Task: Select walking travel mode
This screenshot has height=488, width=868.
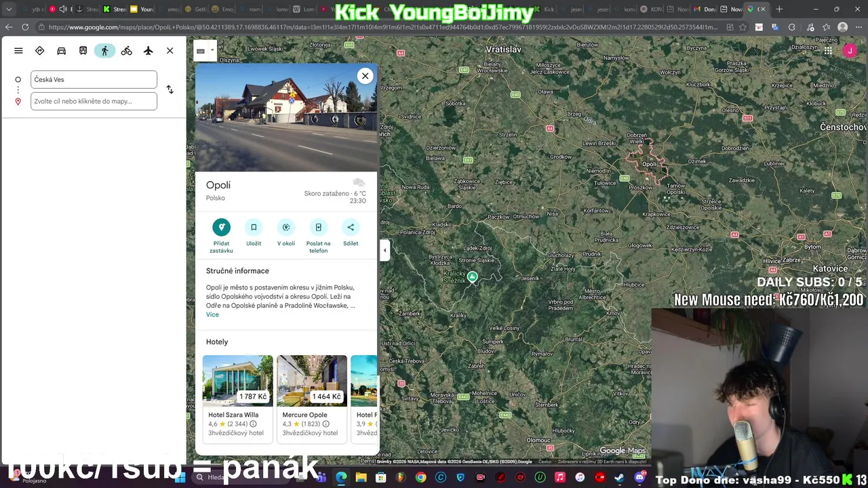Action: tap(104, 51)
